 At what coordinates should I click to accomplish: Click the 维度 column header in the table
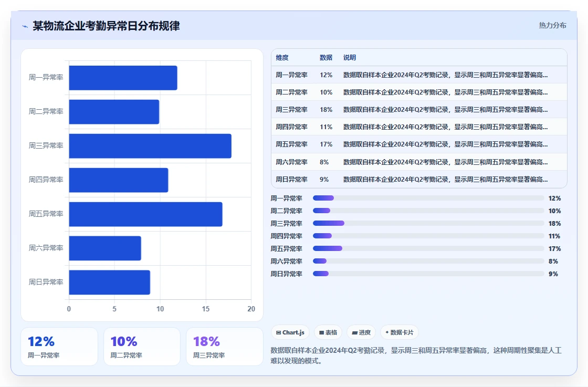[282, 57]
